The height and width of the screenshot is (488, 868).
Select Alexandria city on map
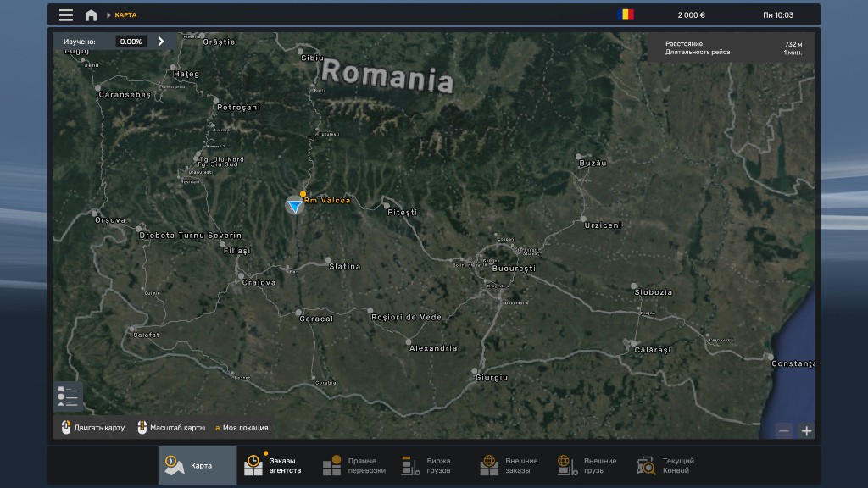(433, 348)
